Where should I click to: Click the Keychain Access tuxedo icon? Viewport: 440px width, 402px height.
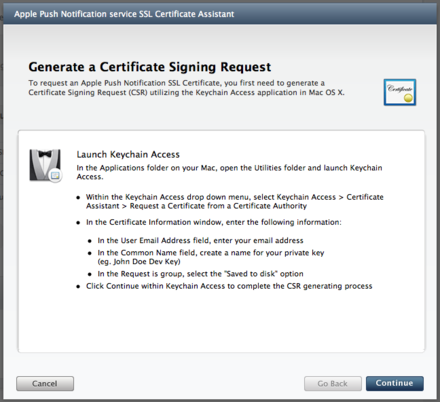(x=45, y=165)
